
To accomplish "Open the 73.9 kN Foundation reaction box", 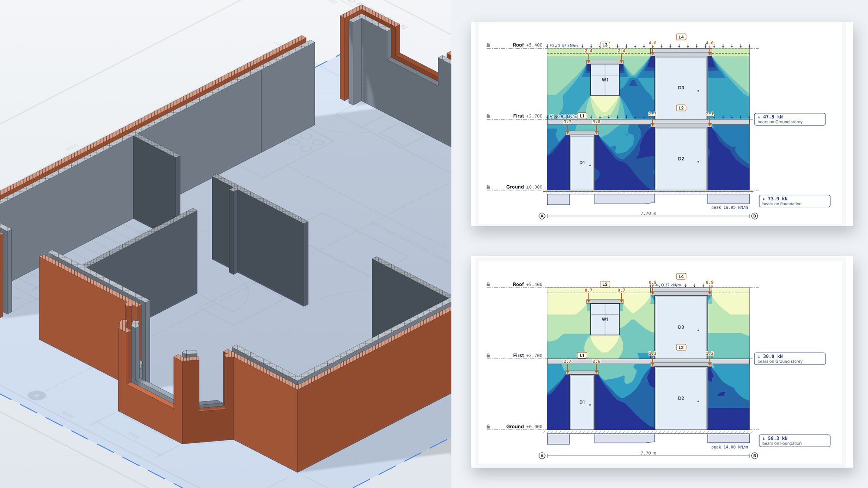I will [795, 201].
